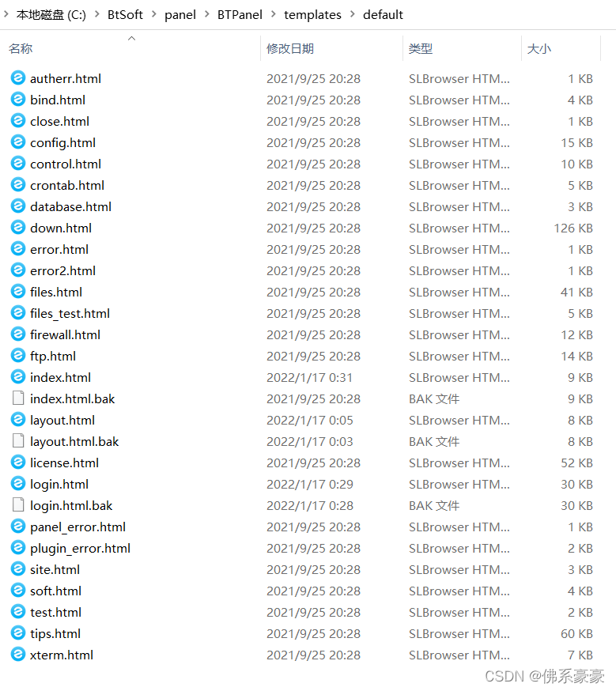Image resolution: width=616 pixels, height=691 pixels.
Task: Click the ftp.html file icon
Action: (18, 356)
